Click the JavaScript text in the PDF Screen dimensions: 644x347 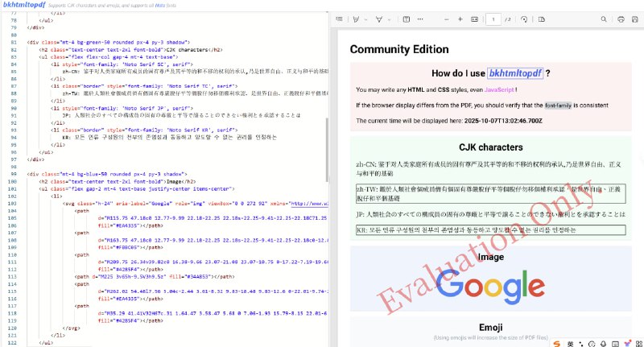(499, 89)
